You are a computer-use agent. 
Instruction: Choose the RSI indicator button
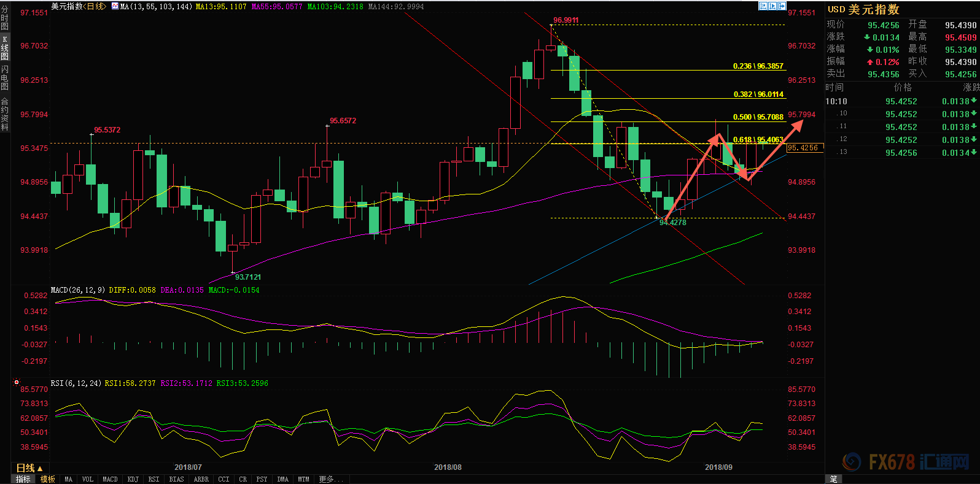pyautogui.click(x=154, y=479)
